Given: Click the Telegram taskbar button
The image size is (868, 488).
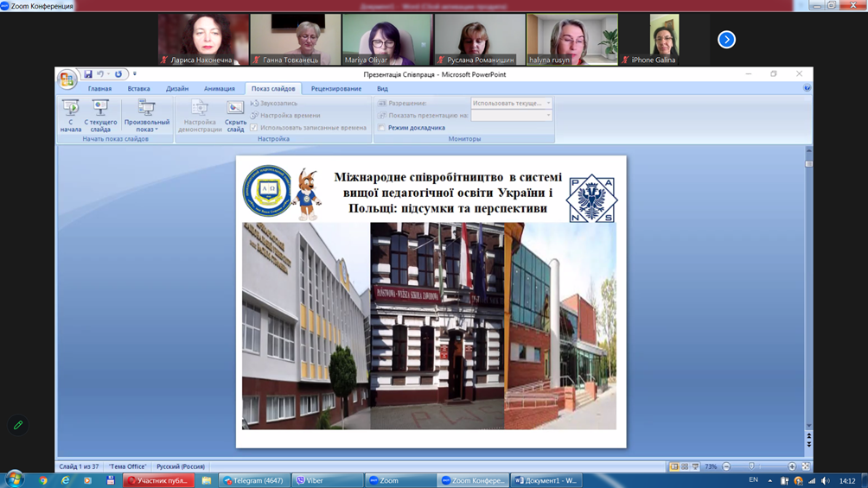Looking at the screenshot, I should pos(254,480).
